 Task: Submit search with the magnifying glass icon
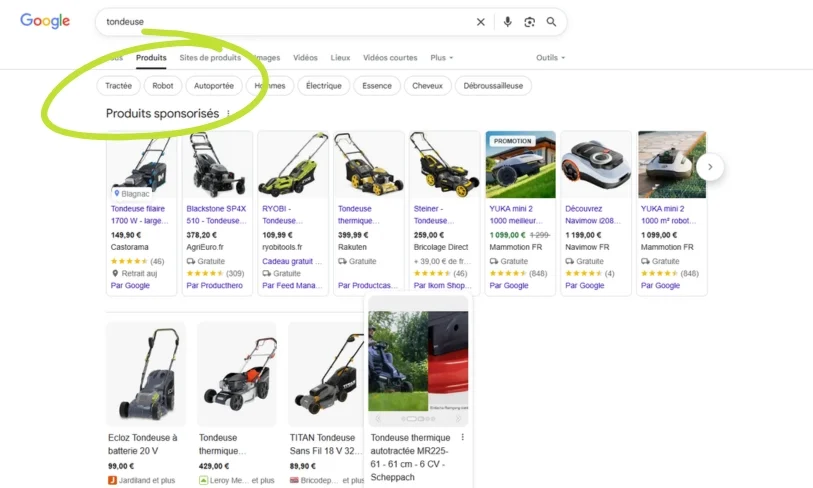click(x=551, y=22)
